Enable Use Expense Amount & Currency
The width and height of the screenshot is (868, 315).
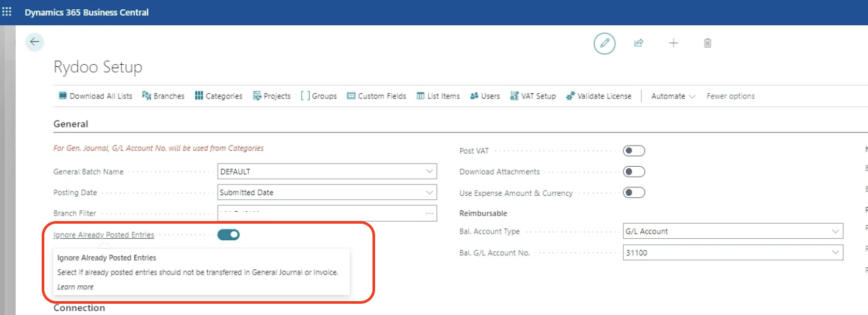click(x=634, y=193)
